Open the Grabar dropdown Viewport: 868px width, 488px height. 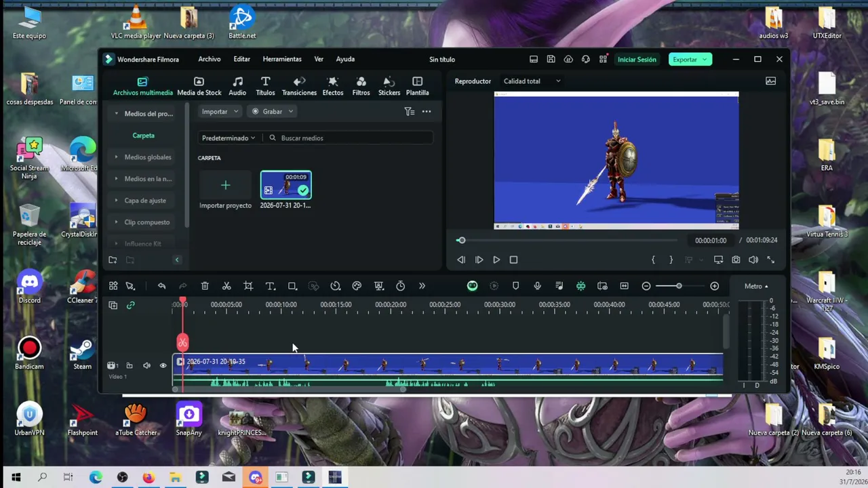tap(273, 111)
